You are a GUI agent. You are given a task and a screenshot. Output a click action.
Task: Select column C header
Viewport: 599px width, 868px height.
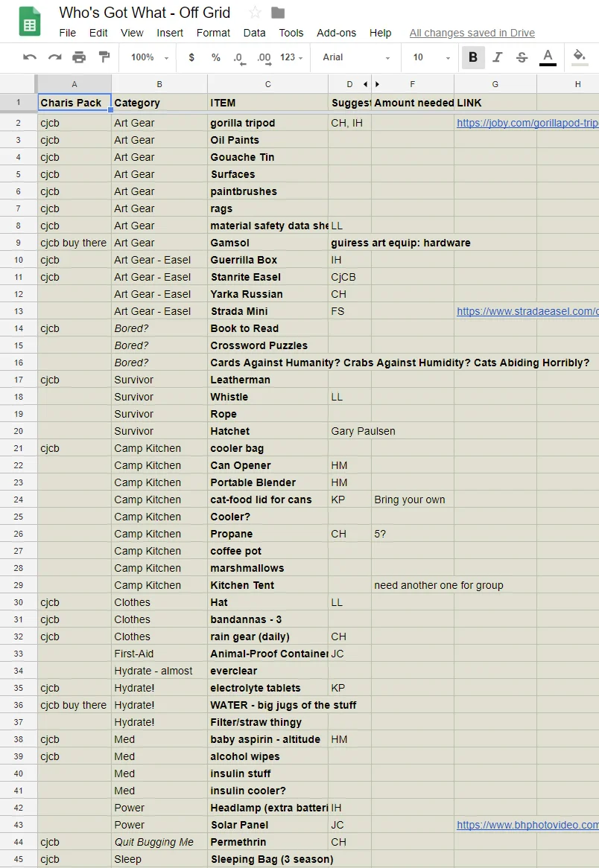click(x=267, y=84)
